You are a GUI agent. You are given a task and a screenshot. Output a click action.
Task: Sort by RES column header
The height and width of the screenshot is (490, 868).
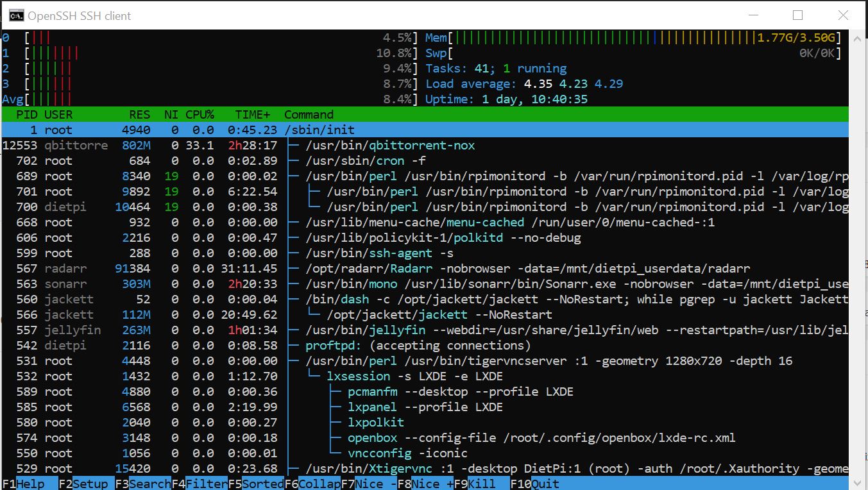[x=139, y=115]
